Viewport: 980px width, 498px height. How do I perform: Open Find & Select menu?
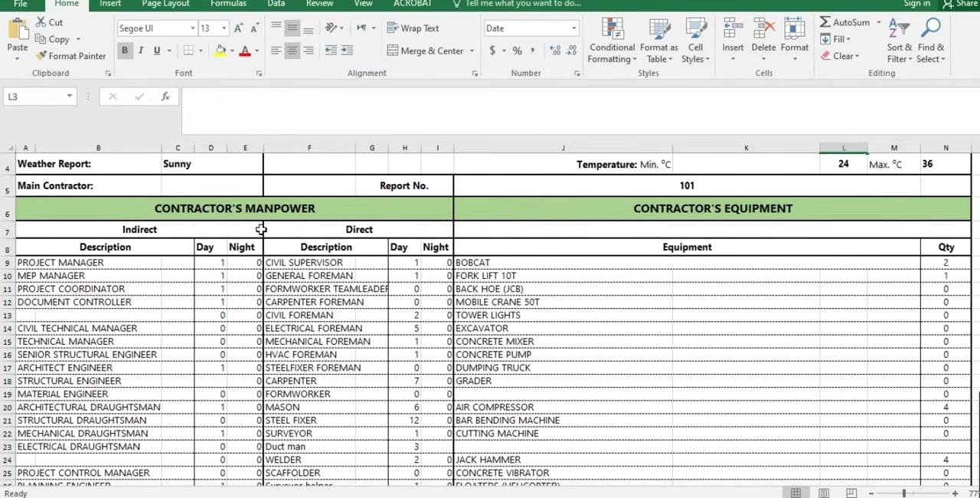click(931, 41)
